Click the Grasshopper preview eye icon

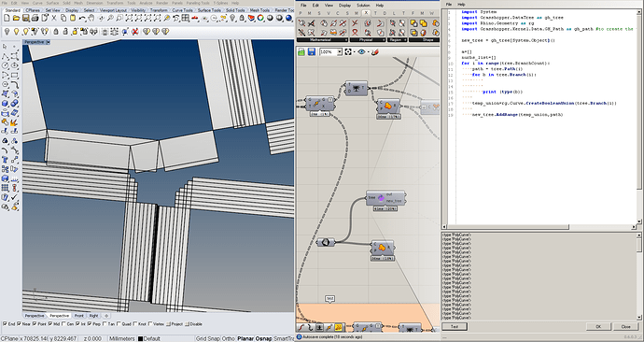pos(361,51)
